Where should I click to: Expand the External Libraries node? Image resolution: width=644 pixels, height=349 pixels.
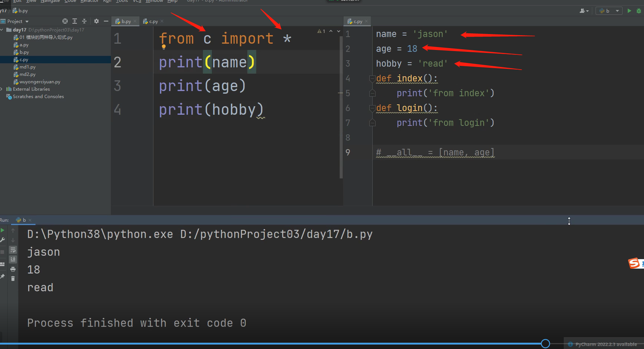[2, 89]
